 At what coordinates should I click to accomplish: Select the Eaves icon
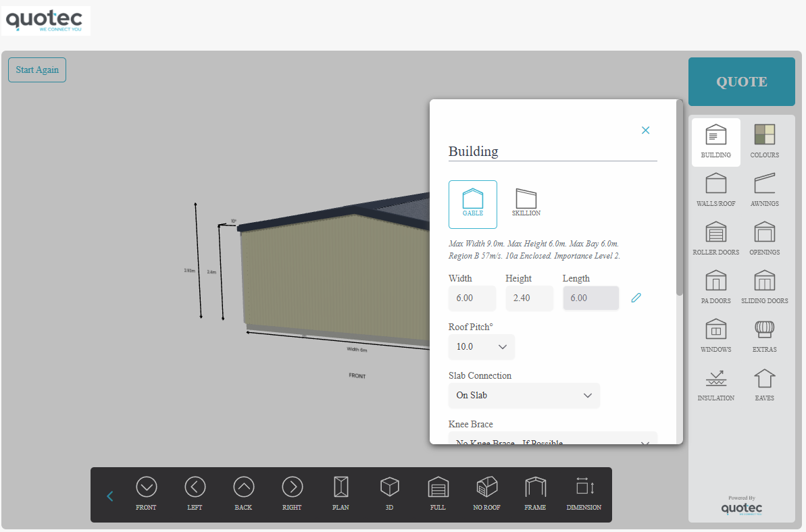(764, 385)
